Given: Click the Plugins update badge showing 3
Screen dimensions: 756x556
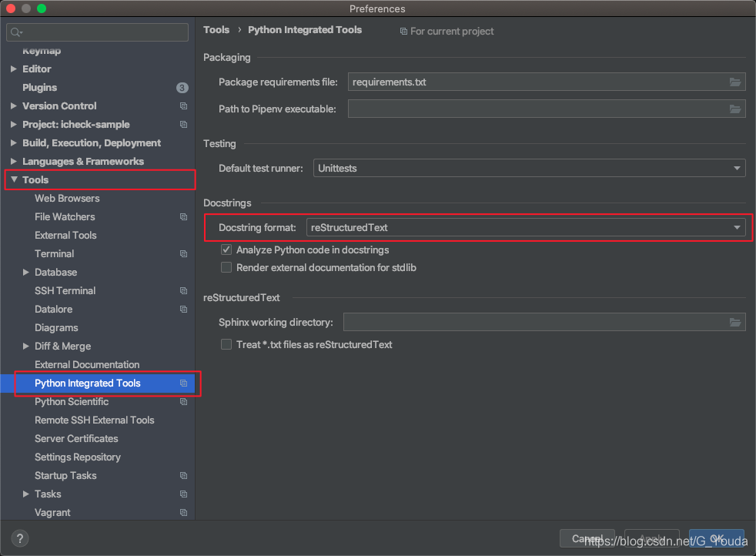Looking at the screenshot, I should 182,87.
